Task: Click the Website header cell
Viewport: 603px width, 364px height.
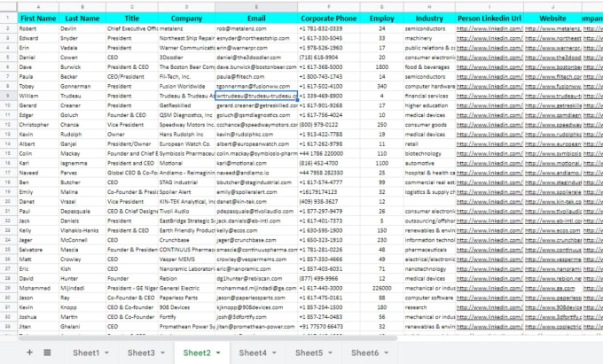Action: point(553,18)
